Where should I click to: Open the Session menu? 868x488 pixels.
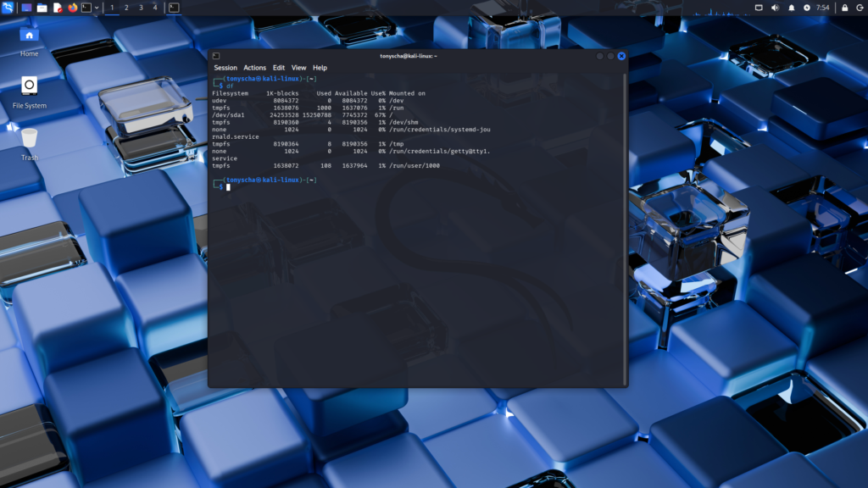[x=225, y=68]
